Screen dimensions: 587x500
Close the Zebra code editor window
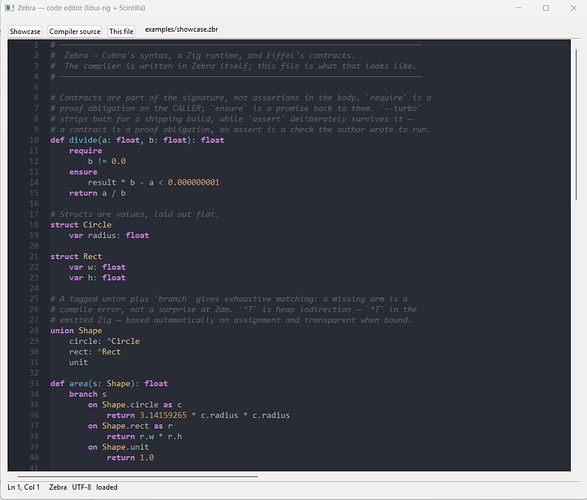pos(574,8)
